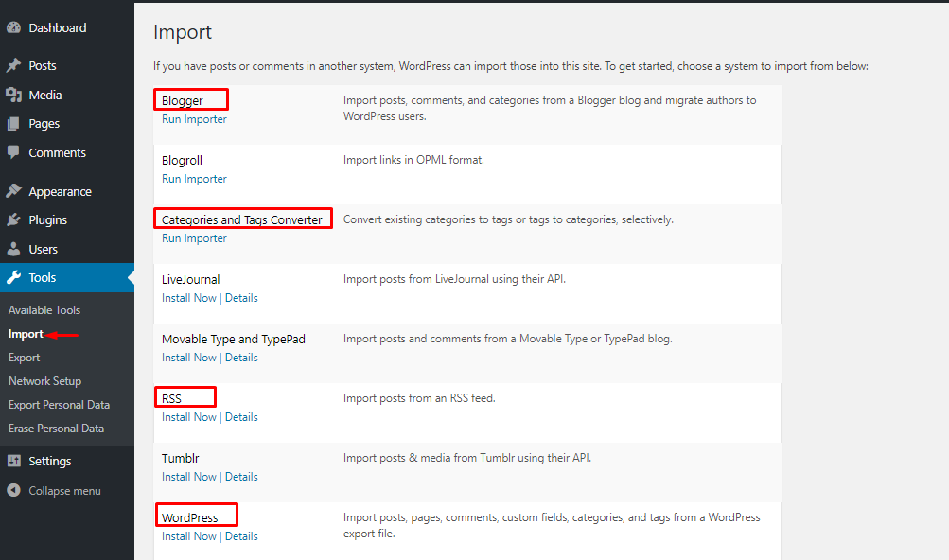The width and height of the screenshot is (949, 560).
Task: Run the Blogger importer
Action: point(193,119)
